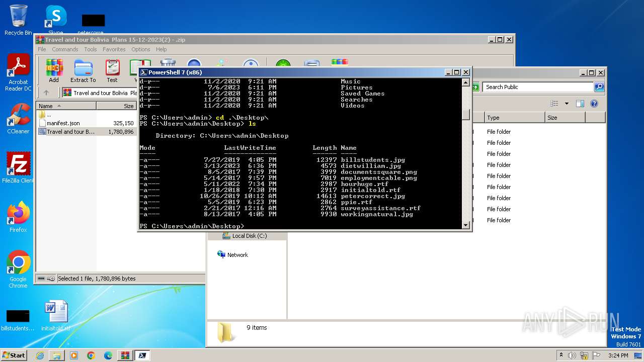Click the volume speaker tray icon

[572, 355]
